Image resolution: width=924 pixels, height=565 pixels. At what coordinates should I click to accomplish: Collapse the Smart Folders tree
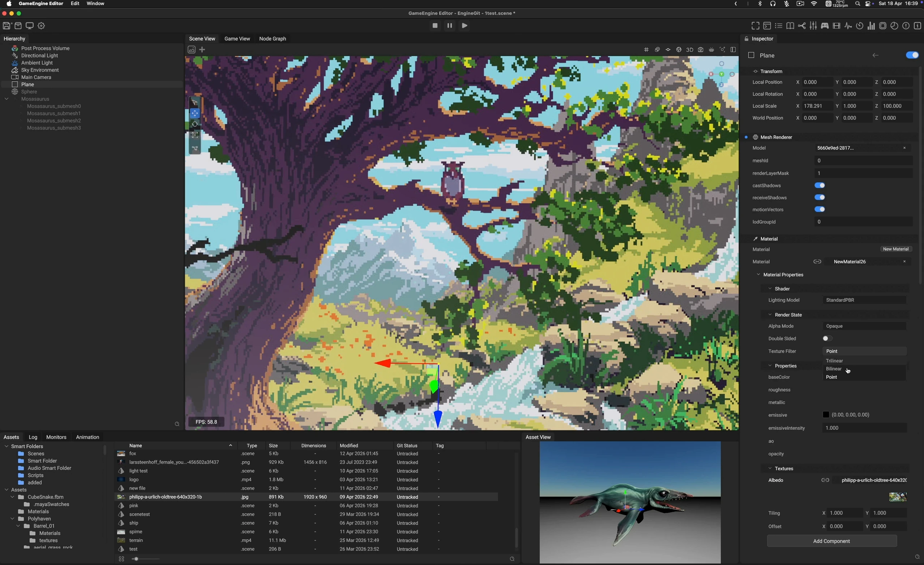click(x=7, y=446)
